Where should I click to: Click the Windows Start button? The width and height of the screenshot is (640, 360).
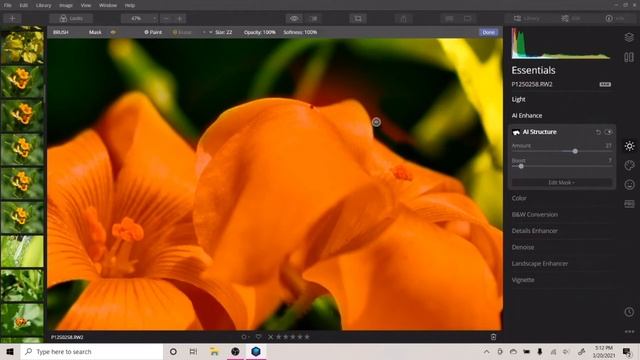10,351
